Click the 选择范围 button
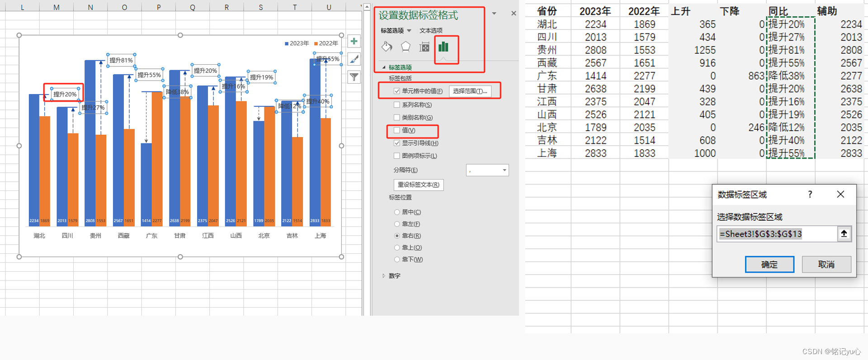Viewport: 868px width, 360px height. [x=470, y=91]
